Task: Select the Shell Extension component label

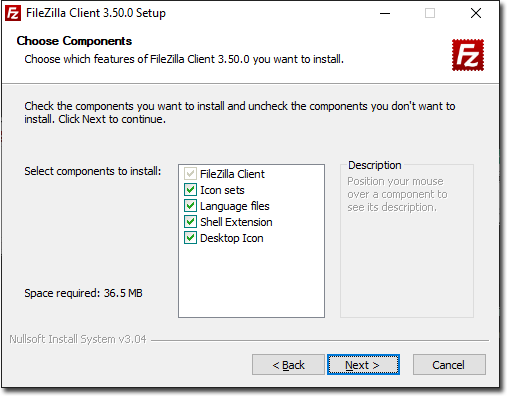Action: pyautogui.click(x=236, y=222)
